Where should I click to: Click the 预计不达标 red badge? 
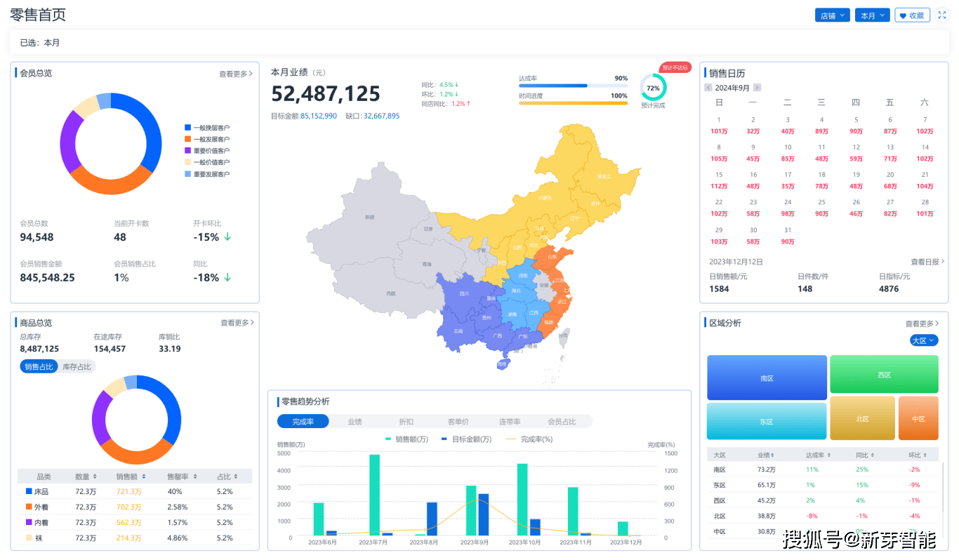pos(675,68)
